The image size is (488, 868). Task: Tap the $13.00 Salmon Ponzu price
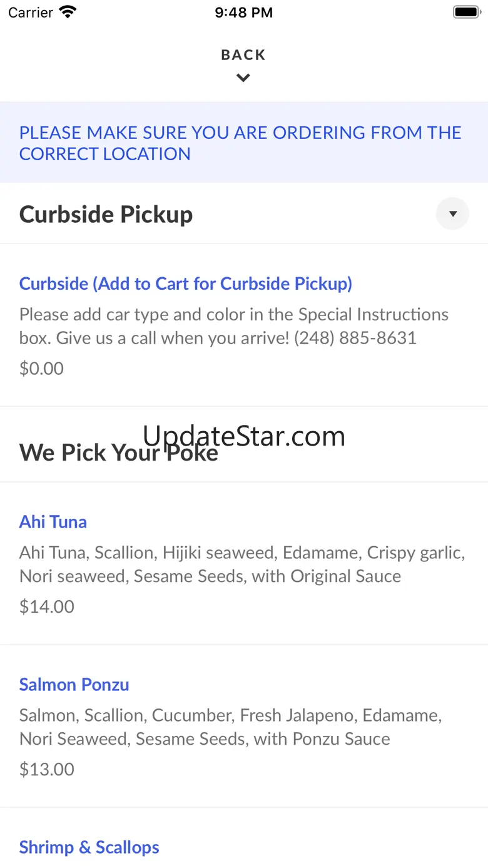tap(47, 769)
